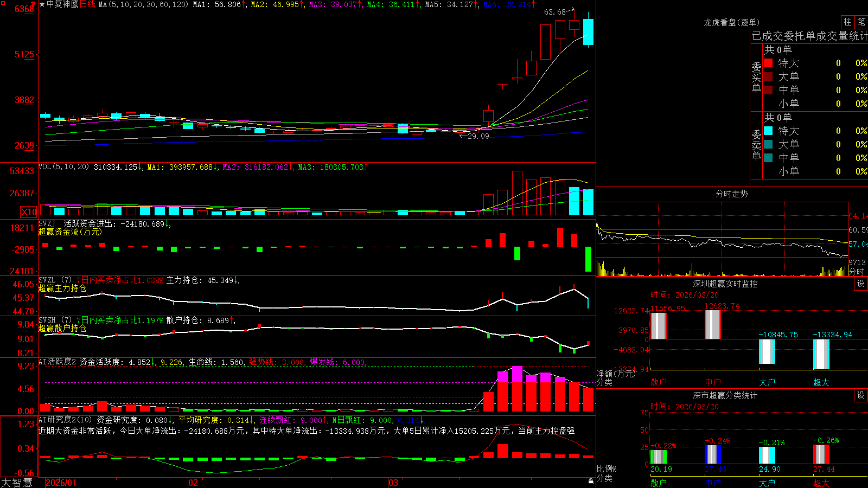Click the teal 大单 sell-order swatch
The height and width of the screenshot is (488, 868).
(768, 144)
